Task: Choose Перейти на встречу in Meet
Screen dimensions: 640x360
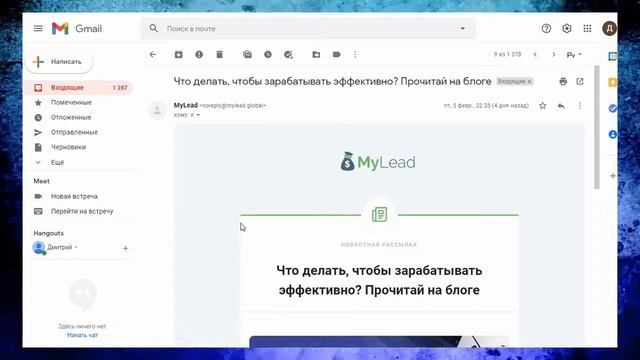Action: [x=82, y=211]
